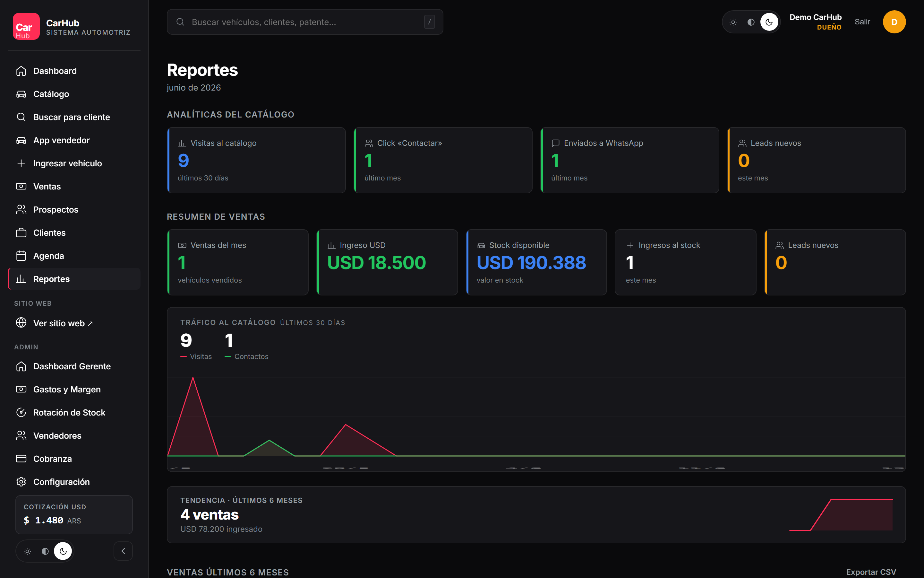
Task: Select dark theme moon in top bar
Action: [769, 22]
